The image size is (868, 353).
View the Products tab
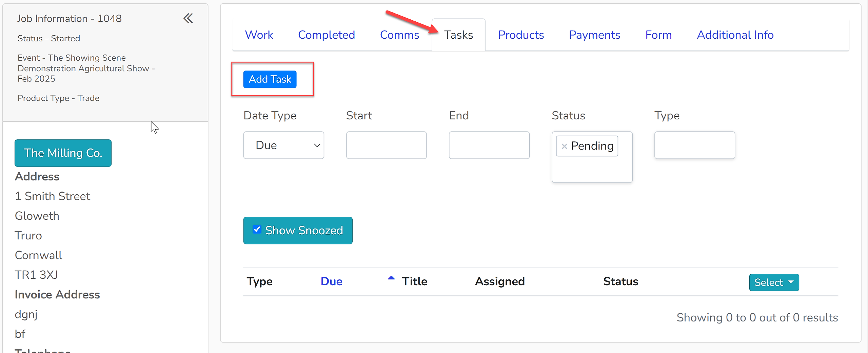[521, 35]
